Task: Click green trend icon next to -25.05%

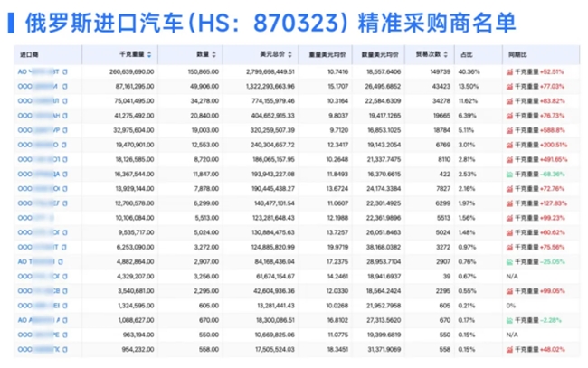Action: coord(510,261)
